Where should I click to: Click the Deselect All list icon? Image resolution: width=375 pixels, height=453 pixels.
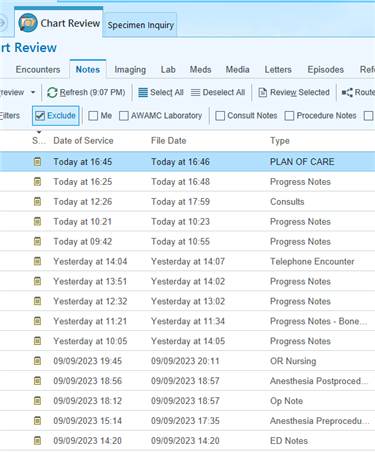point(196,92)
